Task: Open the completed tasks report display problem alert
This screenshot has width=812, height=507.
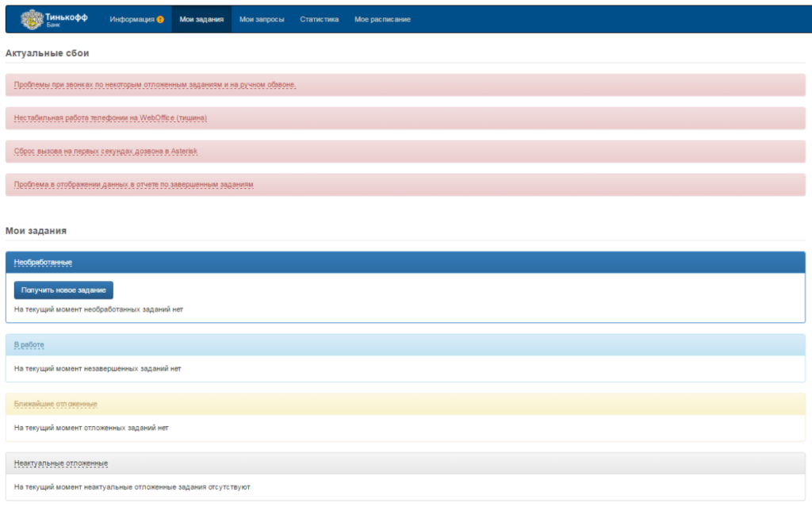Action: (x=133, y=184)
